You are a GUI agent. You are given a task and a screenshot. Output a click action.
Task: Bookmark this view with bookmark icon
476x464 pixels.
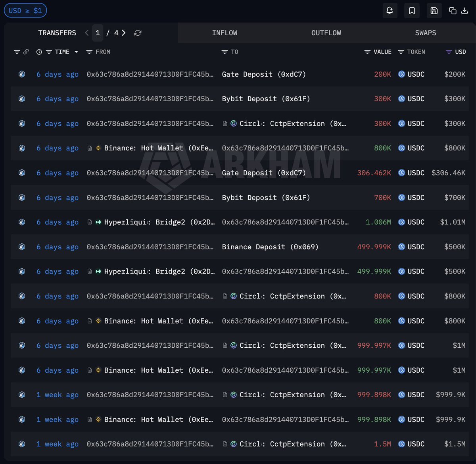coord(412,11)
